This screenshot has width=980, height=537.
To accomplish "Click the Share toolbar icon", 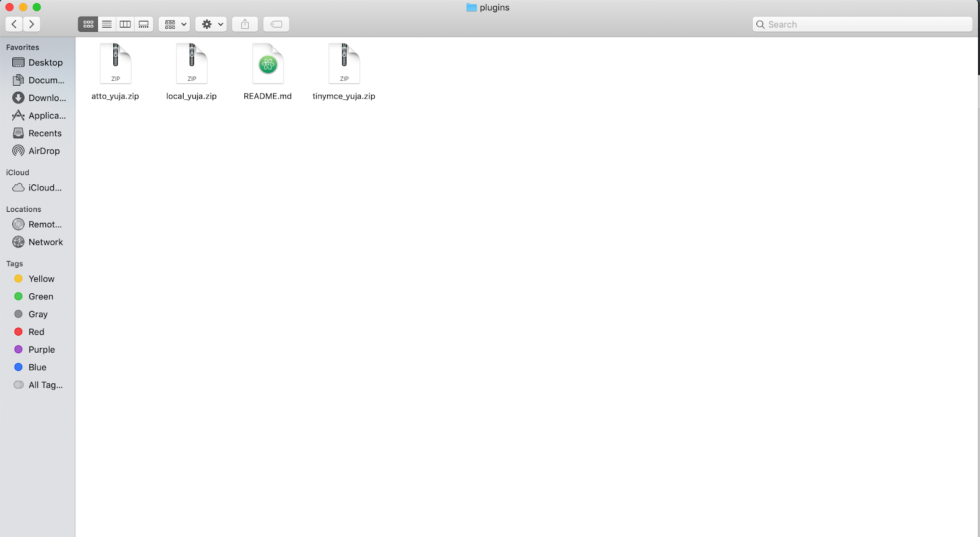I will (245, 24).
